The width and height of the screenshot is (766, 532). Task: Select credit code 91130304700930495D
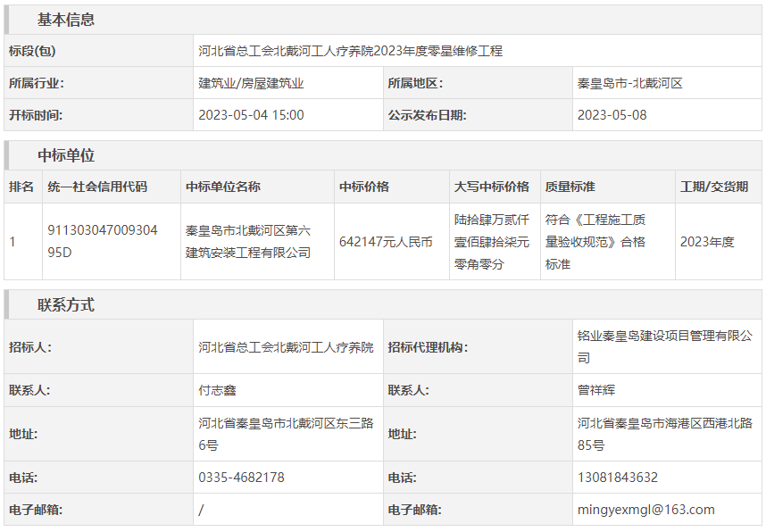coord(102,241)
